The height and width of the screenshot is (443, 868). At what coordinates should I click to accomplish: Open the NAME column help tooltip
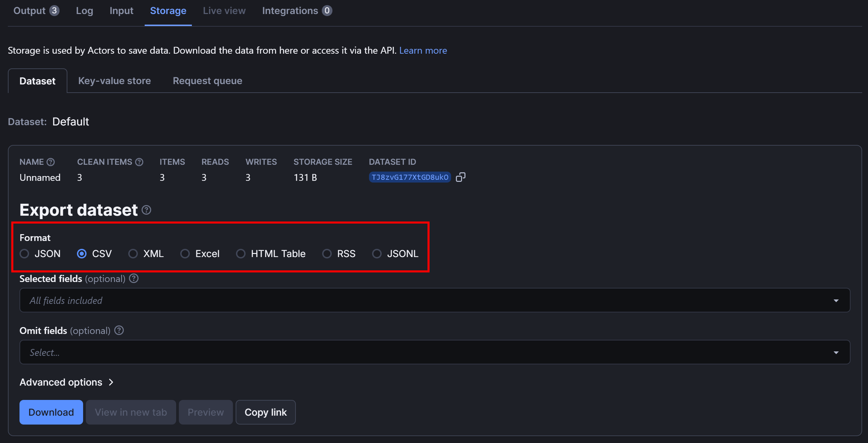click(51, 162)
